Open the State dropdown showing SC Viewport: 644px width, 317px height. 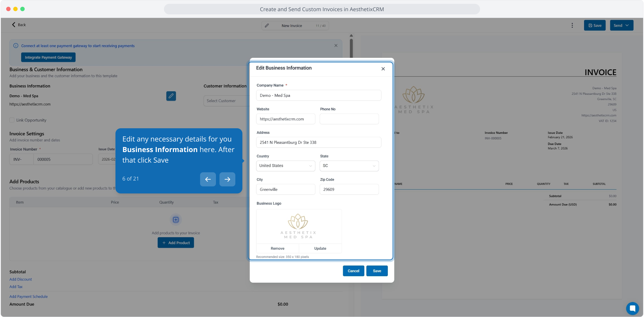(349, 166)
